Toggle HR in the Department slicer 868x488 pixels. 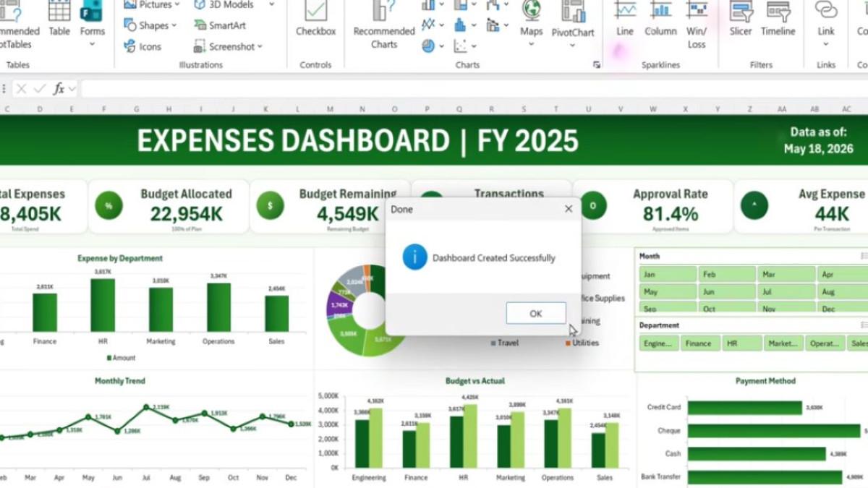pyautogui.click(x=741, y=343)
